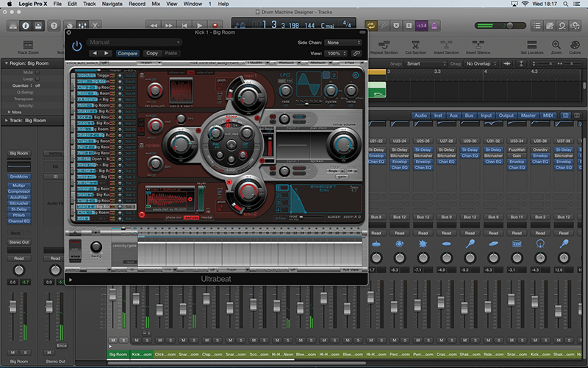Open the Snap Smart dropdown
The width and height of the screenshot is (588, 368).
(x=426, y=63)
